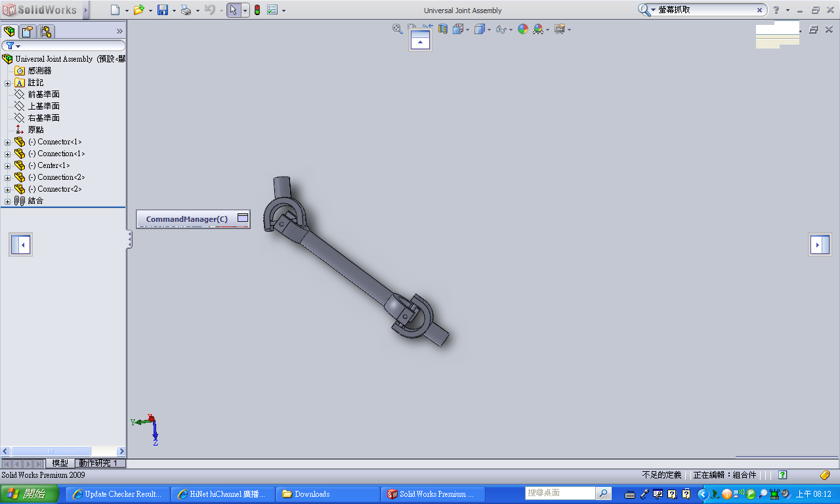Click the search magnifier icon in SolidWorks search box
840x504 pixels.
644,10
